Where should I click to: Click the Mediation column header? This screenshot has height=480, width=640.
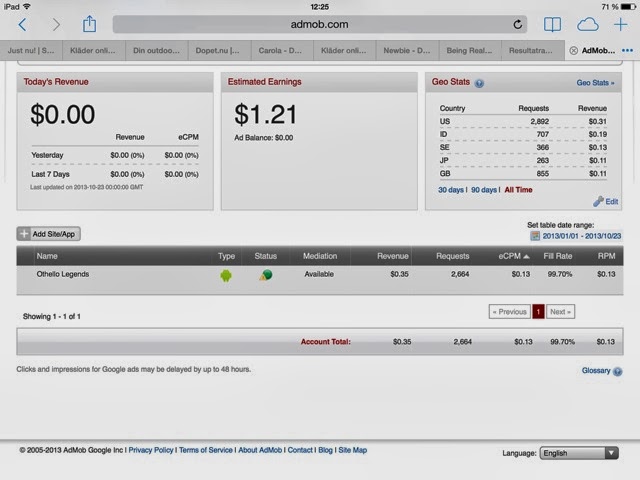pyautogui.click(x=320, y=256)
